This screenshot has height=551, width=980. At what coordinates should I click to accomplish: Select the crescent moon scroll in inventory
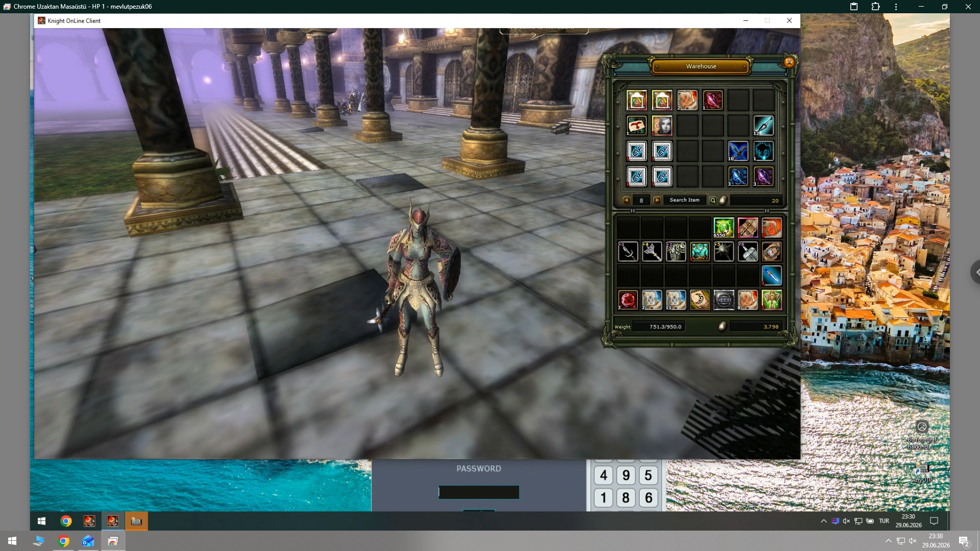pyautogui.click(x=700, y=300)
